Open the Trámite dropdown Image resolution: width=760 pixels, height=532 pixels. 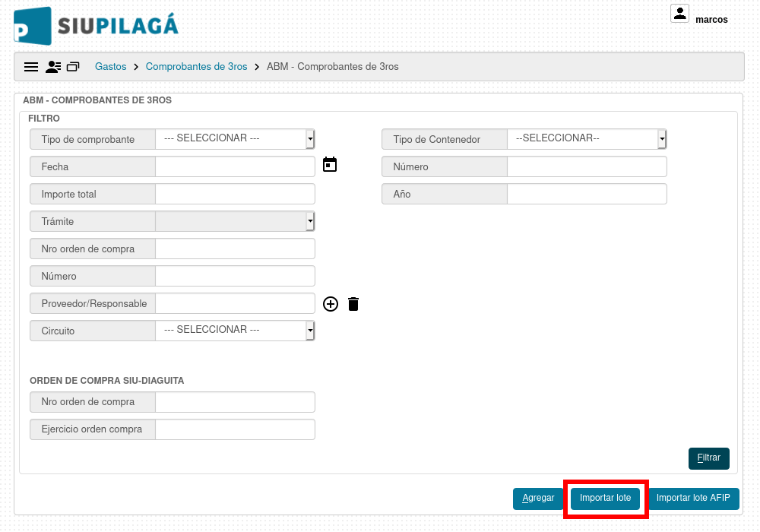pyautogui.click(x=235, y=221)
